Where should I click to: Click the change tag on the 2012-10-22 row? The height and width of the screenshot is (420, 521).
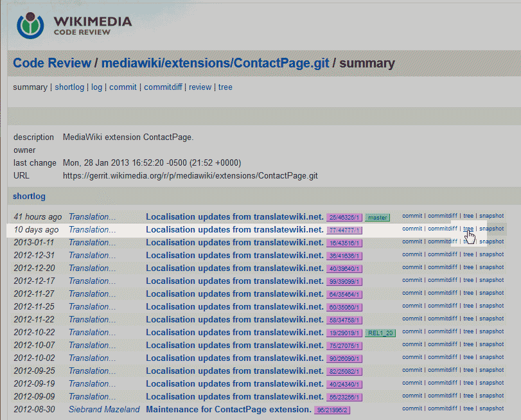click(x=344, y=333)
